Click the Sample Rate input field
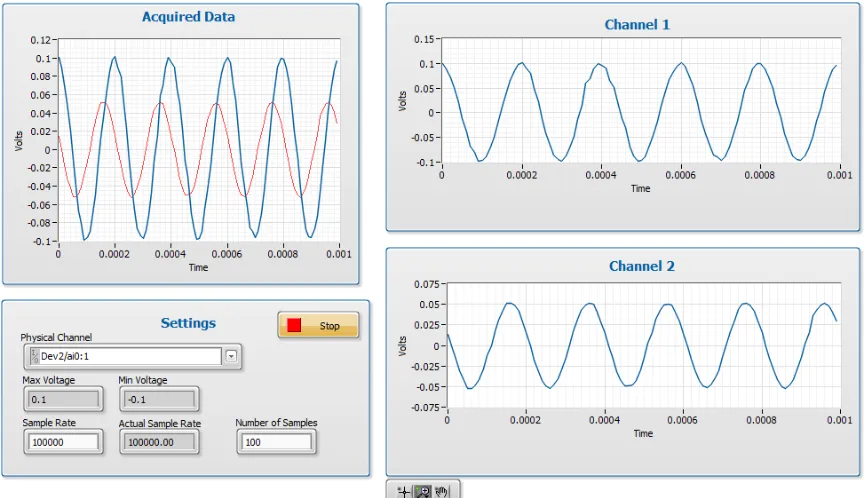Viewport: 864px width, 498px height. pos(63,442)
